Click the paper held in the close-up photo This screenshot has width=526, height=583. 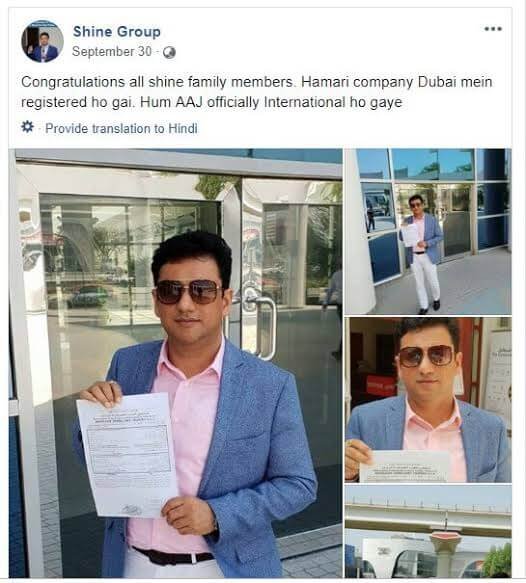[x=405, y=466]
